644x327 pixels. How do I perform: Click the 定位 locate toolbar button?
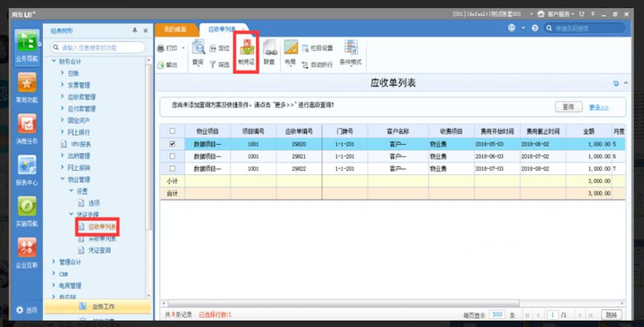[x=219, y=48]
